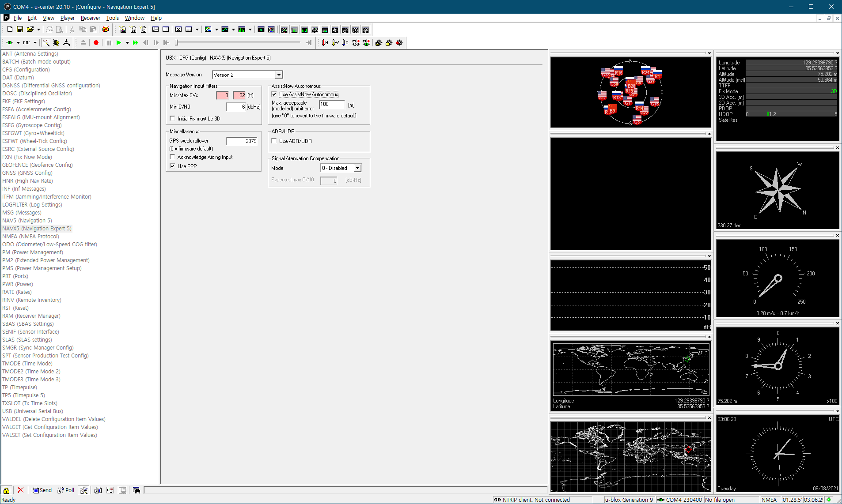Screen dimensions: 842x504
Task: Click Max acceptable orbit error field
Action: tap(332, 104)
